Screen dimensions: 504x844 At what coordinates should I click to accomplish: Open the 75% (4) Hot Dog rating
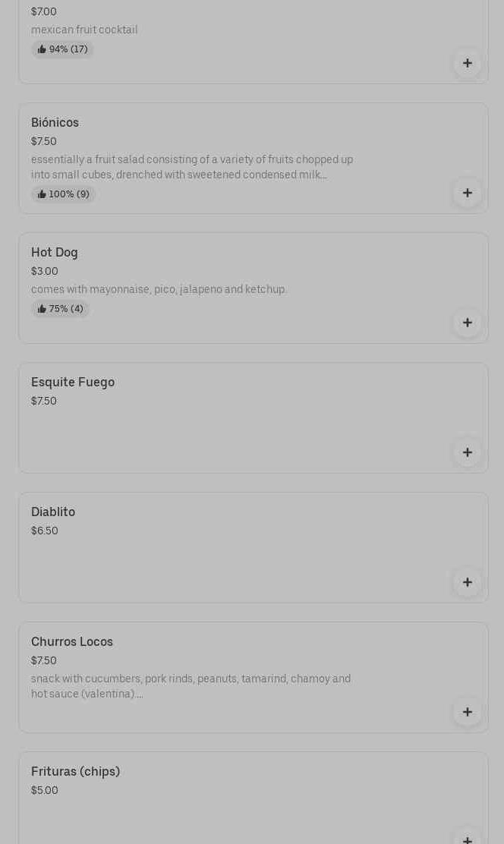(60, 309)
